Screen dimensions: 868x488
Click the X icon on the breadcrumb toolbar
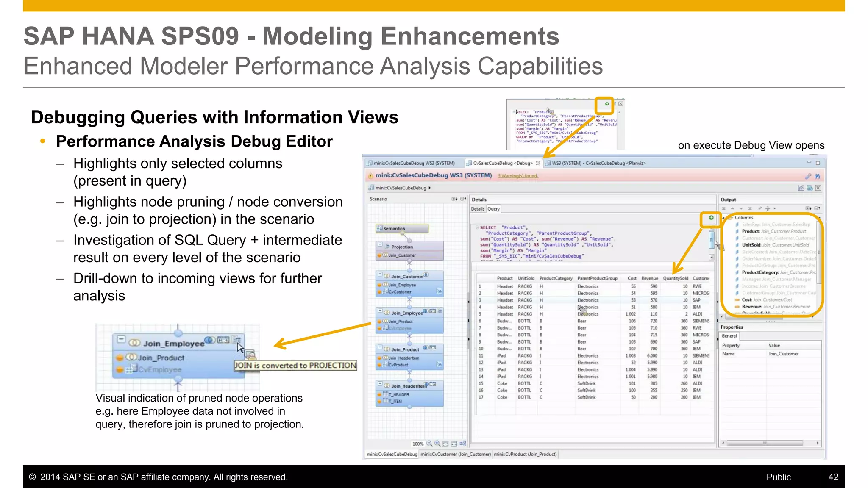pos(818,188)
